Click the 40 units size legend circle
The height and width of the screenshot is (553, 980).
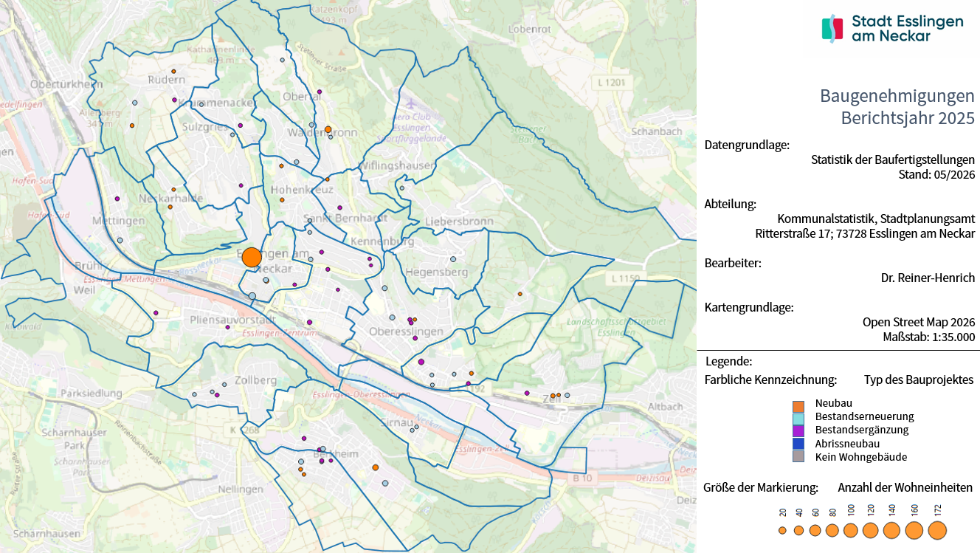click(798, 530)
